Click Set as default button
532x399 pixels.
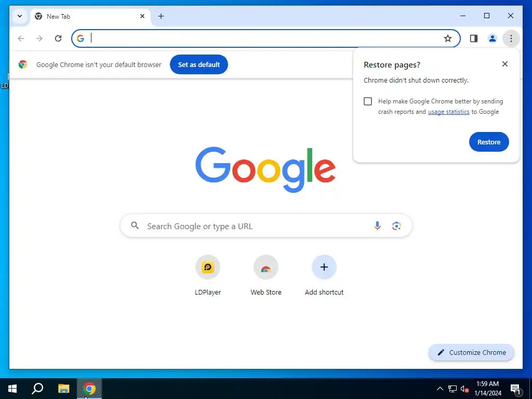pyautogui.click(x=199, y=64)
